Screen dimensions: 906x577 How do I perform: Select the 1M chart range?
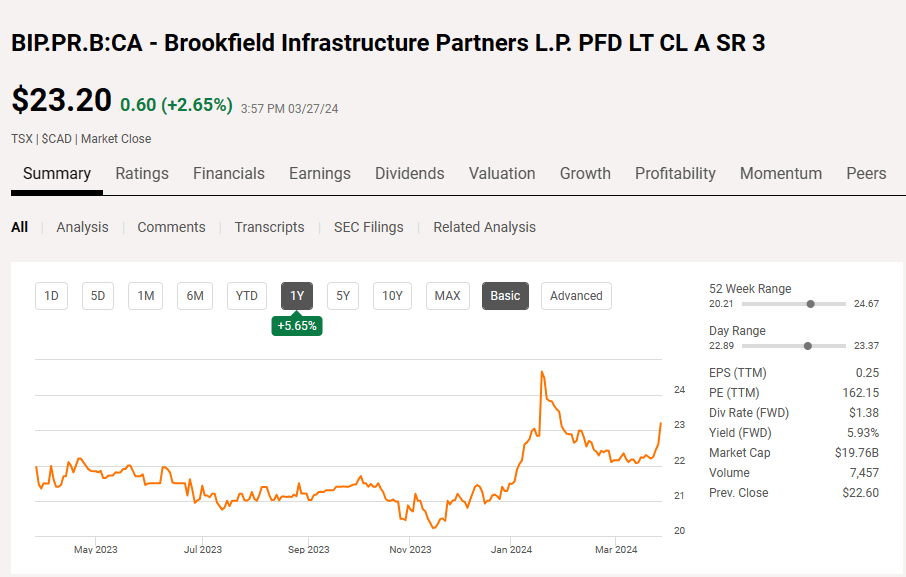pyautogui.click(x=145, y=295)
